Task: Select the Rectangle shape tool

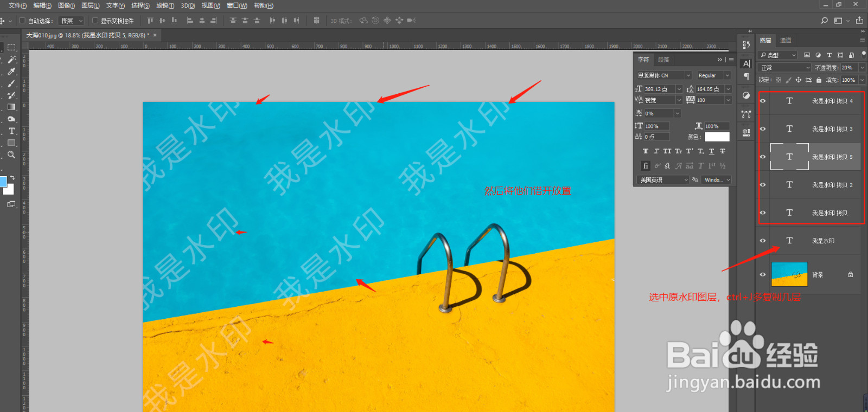Action: (11, 143)
